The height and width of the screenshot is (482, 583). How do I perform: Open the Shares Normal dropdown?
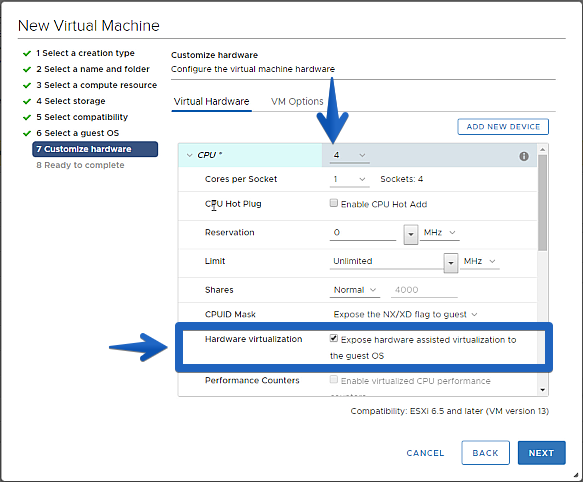point(355,290)
